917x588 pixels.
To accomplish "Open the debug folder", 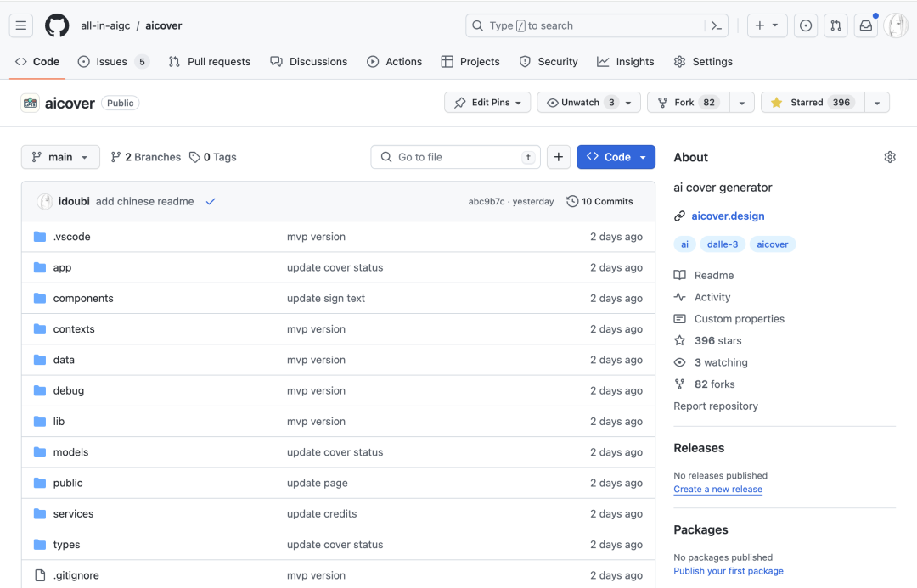I will 69,390.
